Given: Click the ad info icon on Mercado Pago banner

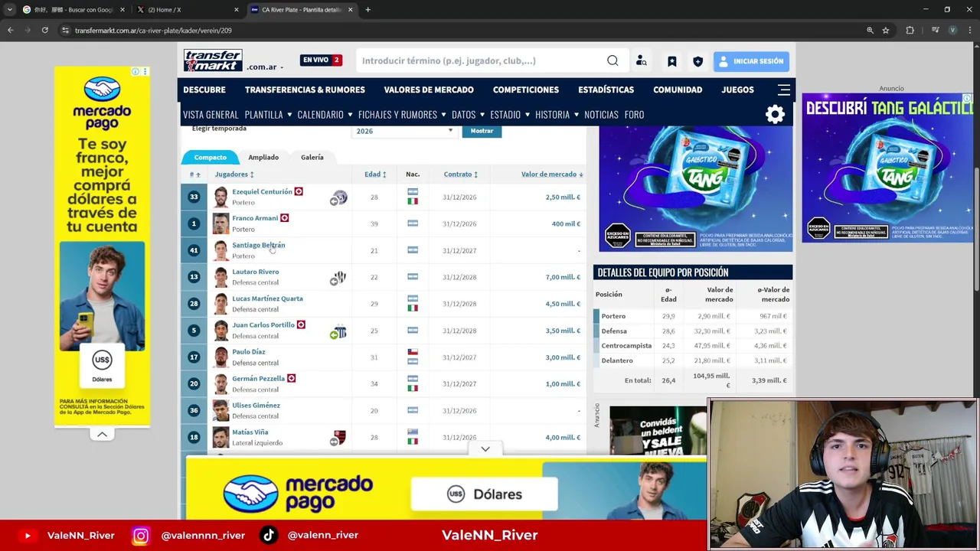Looking at the screenshot, I should tap(136, 72).
